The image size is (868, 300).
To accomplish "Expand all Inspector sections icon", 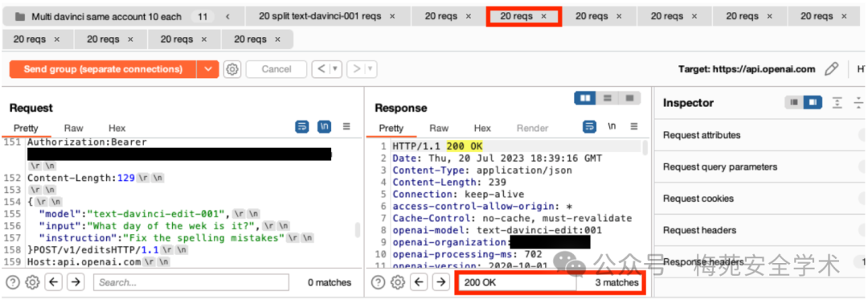I will click(x=837, y=102).
